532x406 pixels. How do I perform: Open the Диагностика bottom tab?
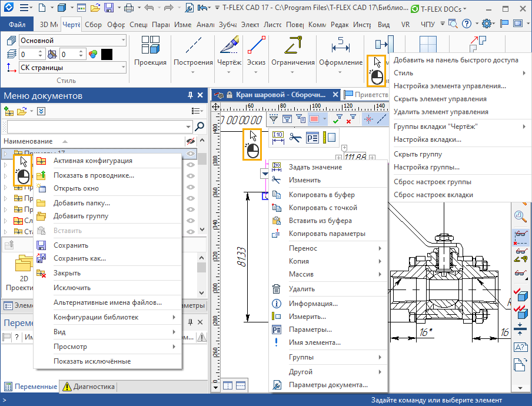[89, 387]
